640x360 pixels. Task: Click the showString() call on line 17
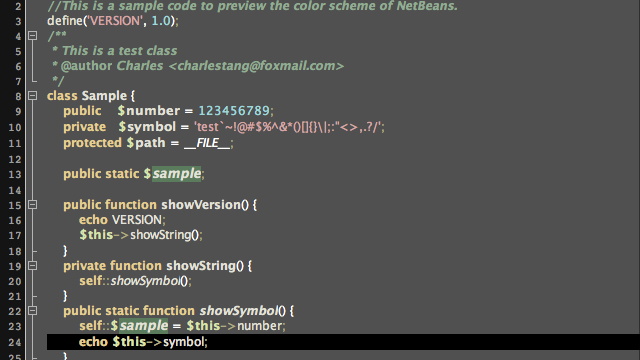click(164, 235)
